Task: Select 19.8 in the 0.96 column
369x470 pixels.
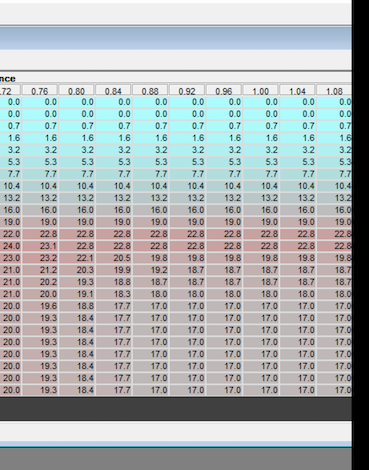Action: [224, 258]
